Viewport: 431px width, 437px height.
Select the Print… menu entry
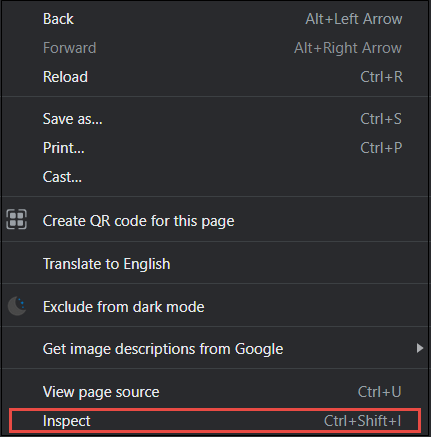[215, 148]
